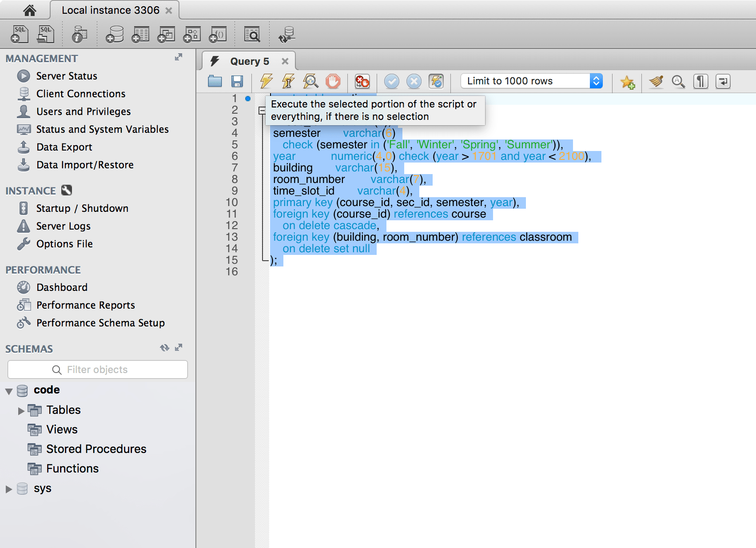Expand the sys schema

click(8, 488)
